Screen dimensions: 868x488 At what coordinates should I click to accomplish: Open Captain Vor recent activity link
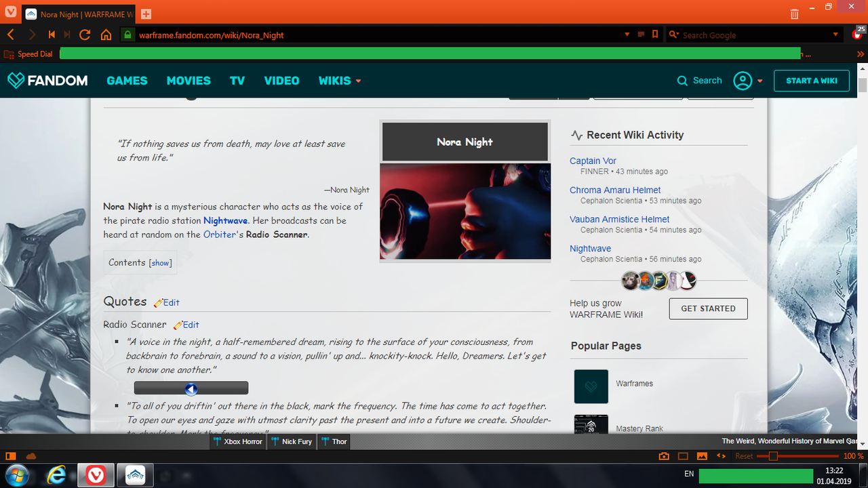pos(593,161)
